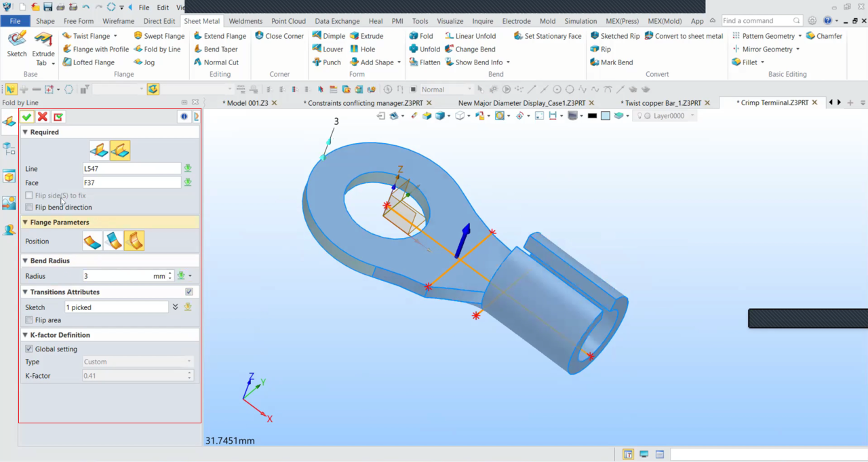The width and height of the screenshot is (868, 462).
Task: Select the Sketched Rip tool
Action: [x=614, y=36]
